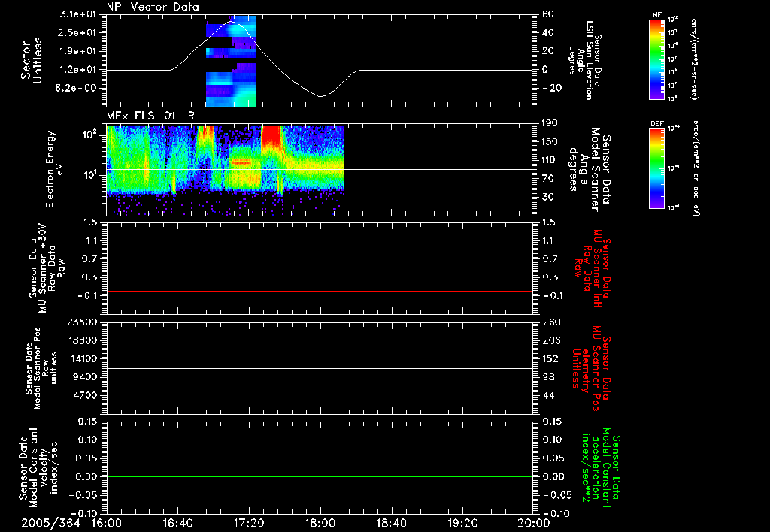Click the -20 degree Sun Elevation tick label
This screenshot has height=532, width=770.
click(553, 89)
